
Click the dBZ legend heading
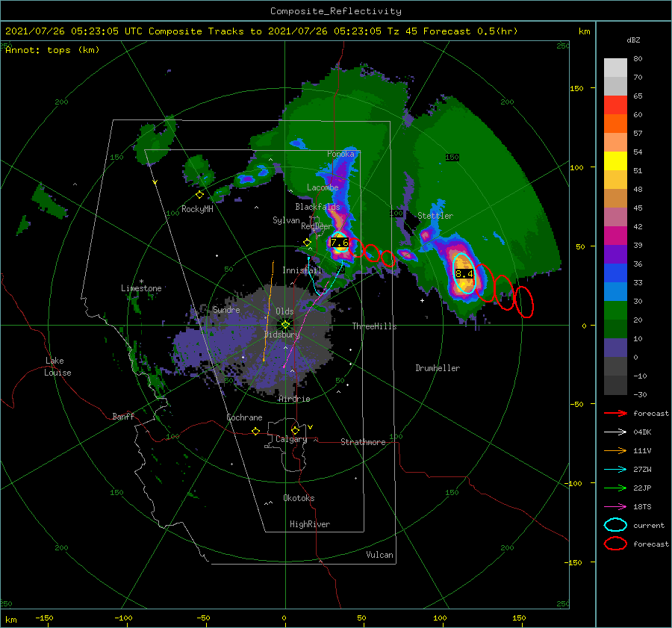click(x=633, y=40)
